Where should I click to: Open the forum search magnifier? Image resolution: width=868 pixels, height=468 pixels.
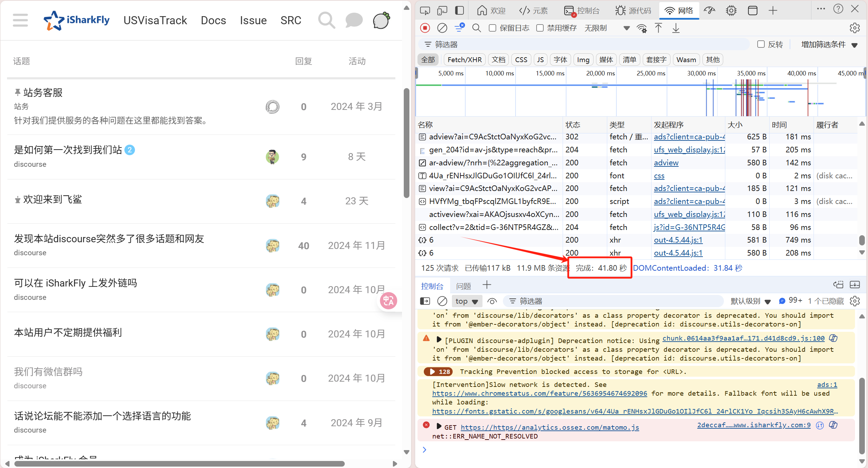[x=326, y=20]
